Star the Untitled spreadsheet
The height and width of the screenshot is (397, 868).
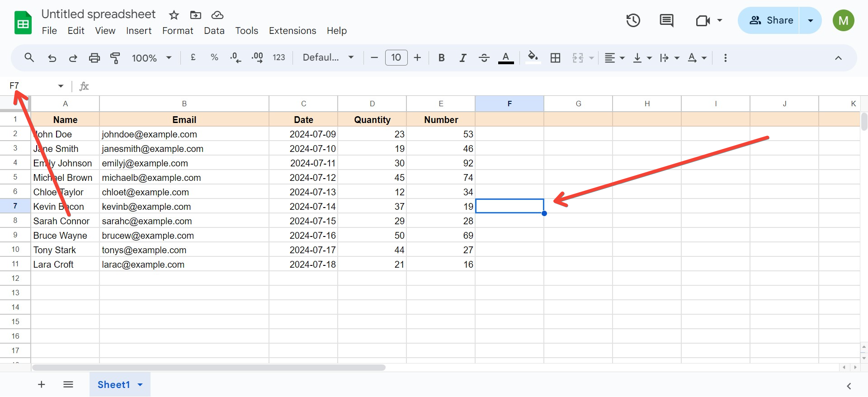(174, 15)
